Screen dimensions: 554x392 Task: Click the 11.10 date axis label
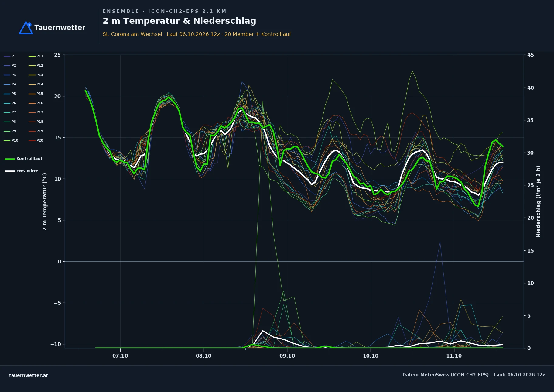(454, 356)
